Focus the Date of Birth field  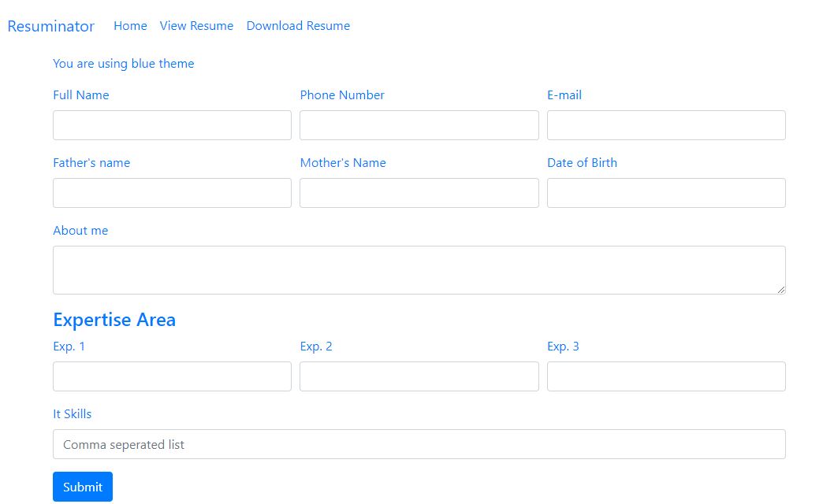click(x=666, y=192)
